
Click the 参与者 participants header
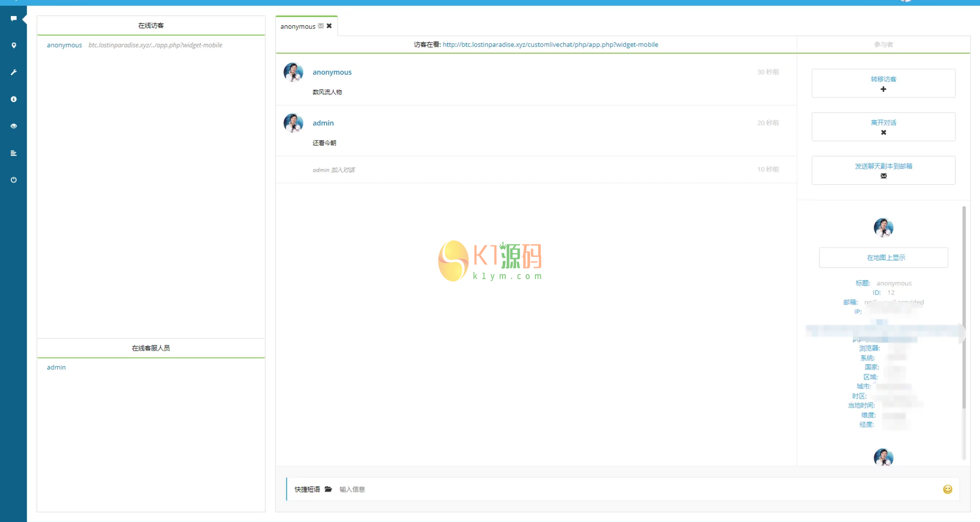(x=883, y=44)
